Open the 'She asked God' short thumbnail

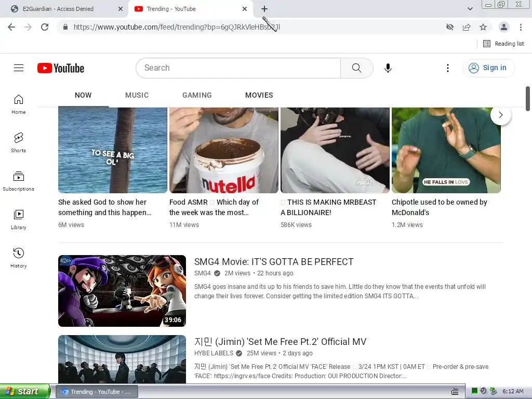[x=113, y=150]
